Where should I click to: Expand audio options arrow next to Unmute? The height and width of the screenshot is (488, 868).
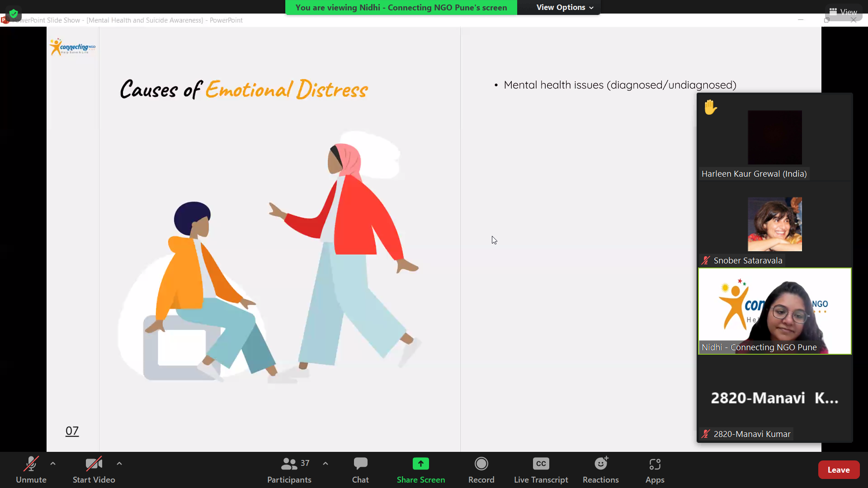(x=53, y=464)
